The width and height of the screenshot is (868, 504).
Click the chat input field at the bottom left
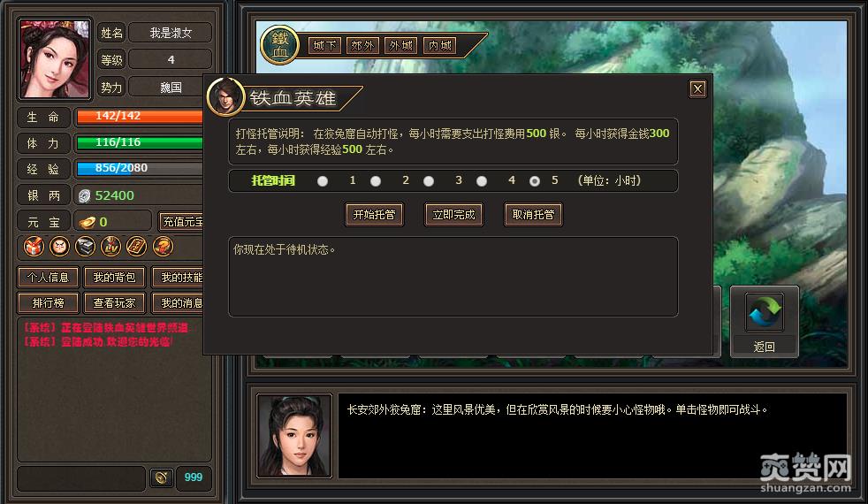point(81,478)
